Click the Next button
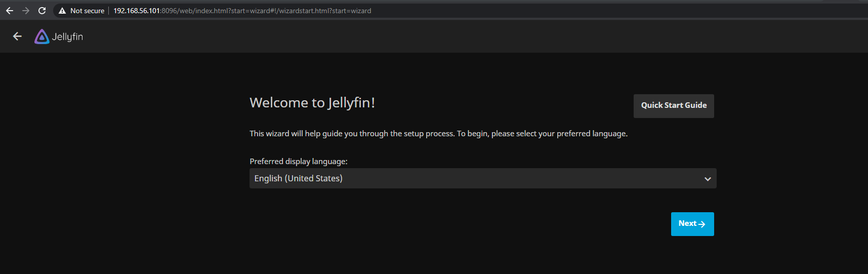This screenshot has width=868, height=274. [692, 224]
